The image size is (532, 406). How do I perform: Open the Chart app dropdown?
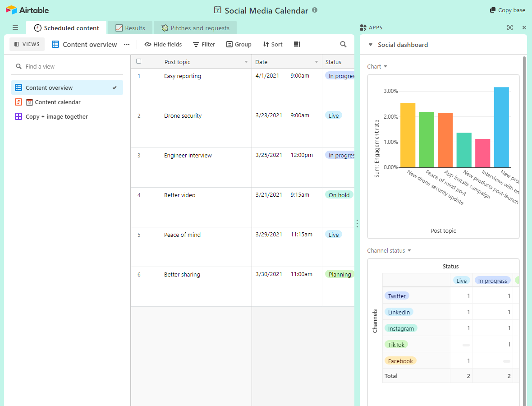click(385, 66)
